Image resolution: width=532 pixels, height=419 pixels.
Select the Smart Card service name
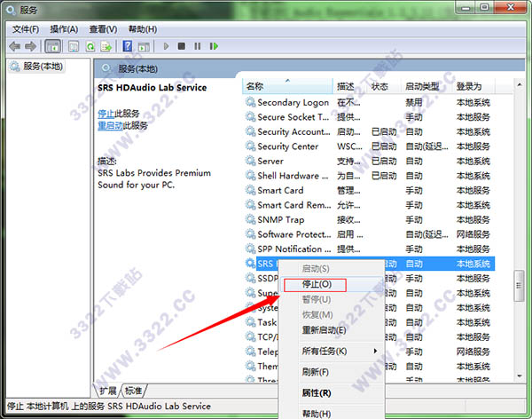280,190
